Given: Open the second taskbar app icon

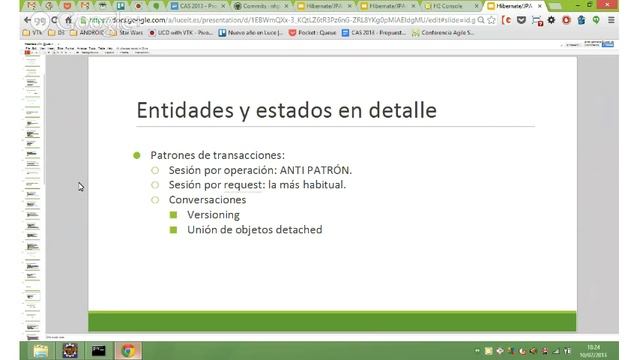Looking at the screenshot, I should click(x=70, y=351).
